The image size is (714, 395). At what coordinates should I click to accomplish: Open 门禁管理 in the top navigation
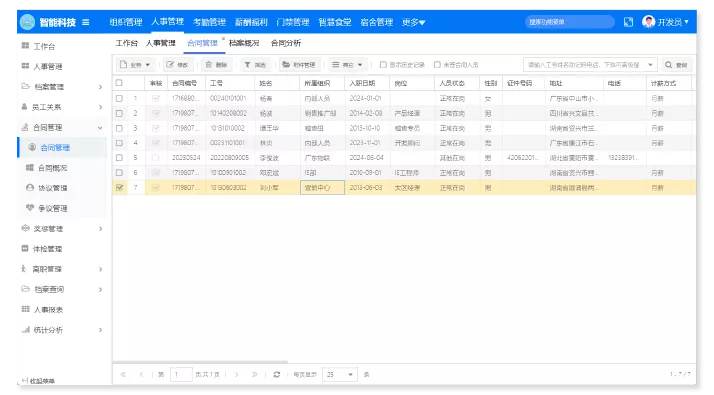293,22
